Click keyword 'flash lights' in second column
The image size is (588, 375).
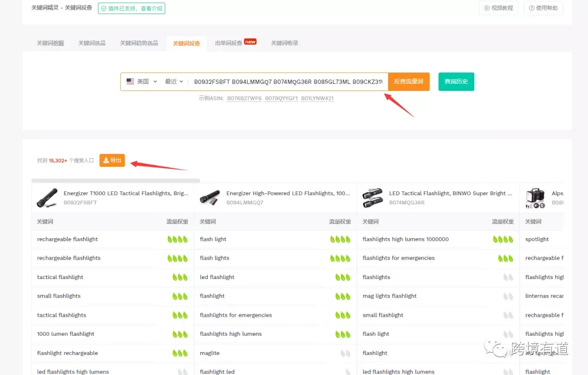tap(215, 258)
